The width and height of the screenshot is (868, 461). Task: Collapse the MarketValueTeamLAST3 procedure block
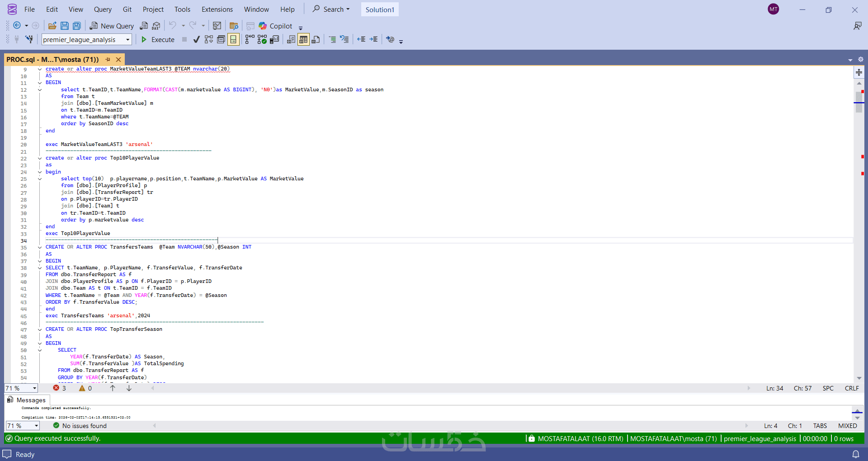pos(40,69)
